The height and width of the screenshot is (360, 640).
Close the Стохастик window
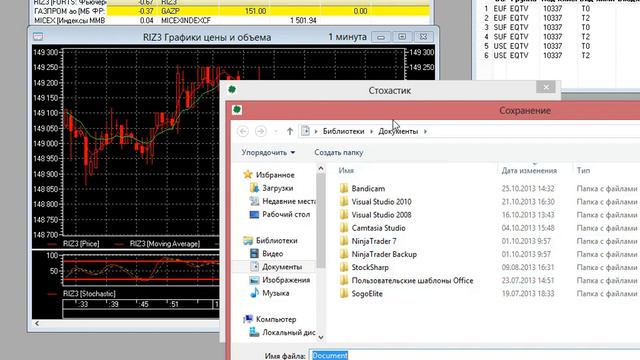[546, 87]
